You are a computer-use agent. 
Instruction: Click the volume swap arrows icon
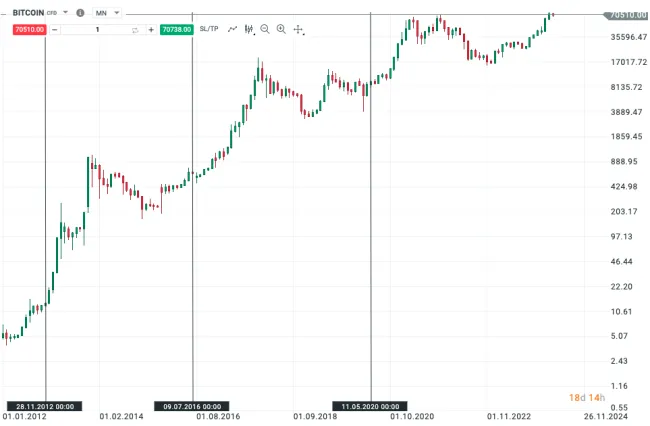135,30
